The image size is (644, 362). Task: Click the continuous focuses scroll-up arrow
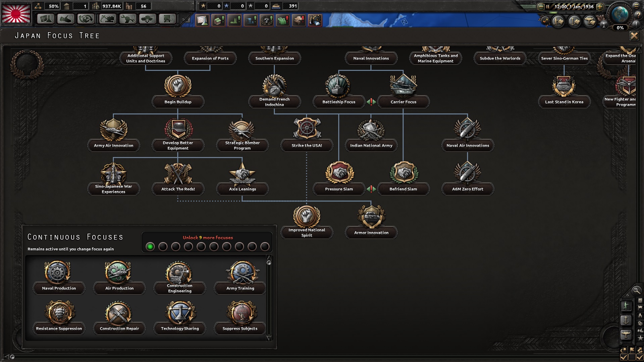point(269,257)
